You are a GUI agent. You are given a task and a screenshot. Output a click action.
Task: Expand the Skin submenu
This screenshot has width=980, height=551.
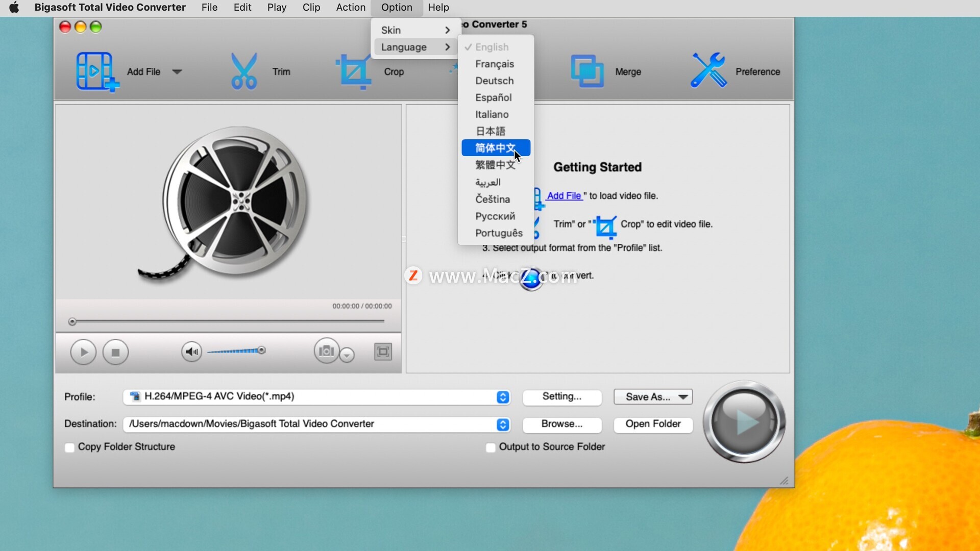415,30
